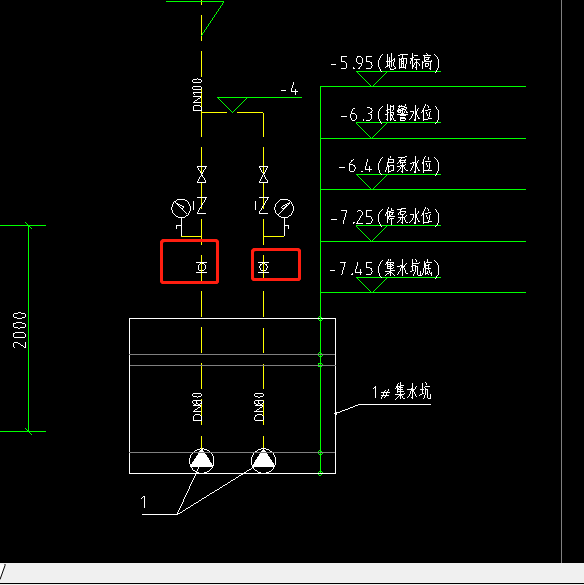This screenshot has width=584, height=585.
Task: Select the text -6.3(报警水位)
Action: pyautogui.click(x=390, y=113)
